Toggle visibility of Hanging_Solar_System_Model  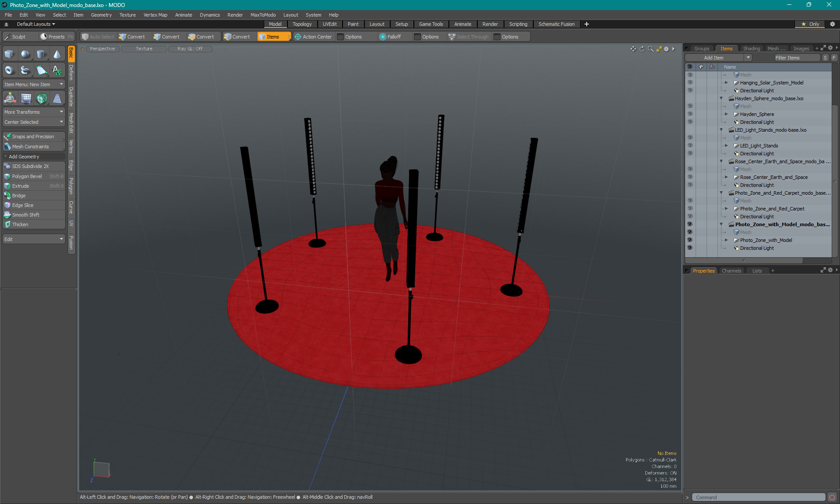pos(690,83)
